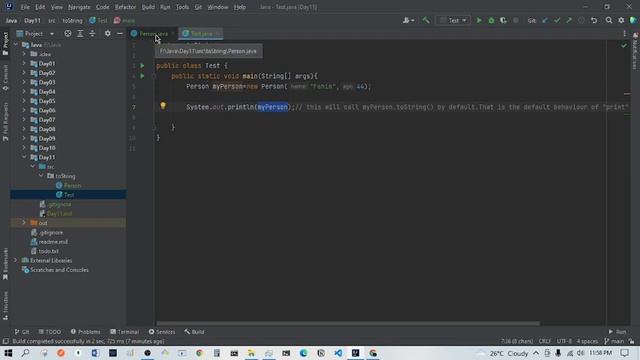Collapse the Day11 folder

click(x=24, y=157)
